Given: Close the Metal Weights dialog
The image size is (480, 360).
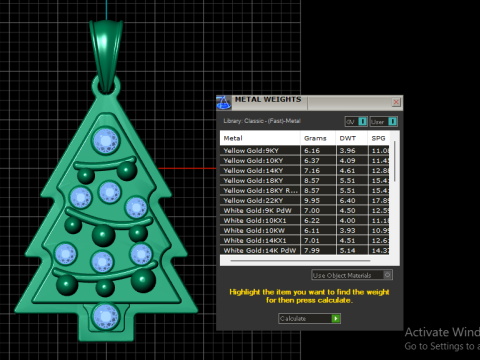Looking at the screenshot, I should coord(396,102).
